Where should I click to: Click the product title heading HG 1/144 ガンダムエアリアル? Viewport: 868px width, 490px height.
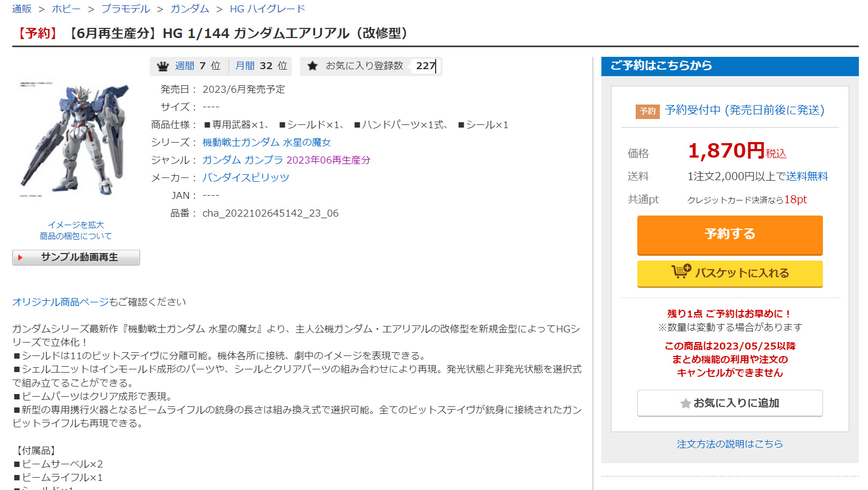[256, 33]
